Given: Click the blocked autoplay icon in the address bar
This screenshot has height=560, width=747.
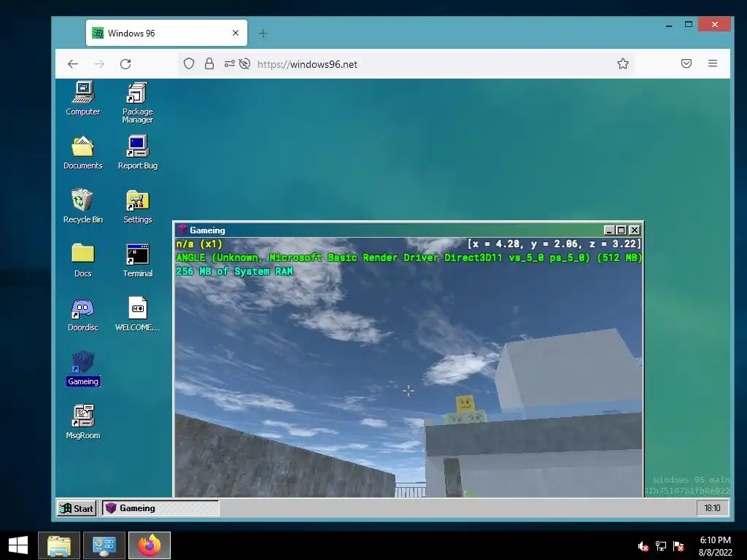Looking at the screenshot, I should point(244,64).
